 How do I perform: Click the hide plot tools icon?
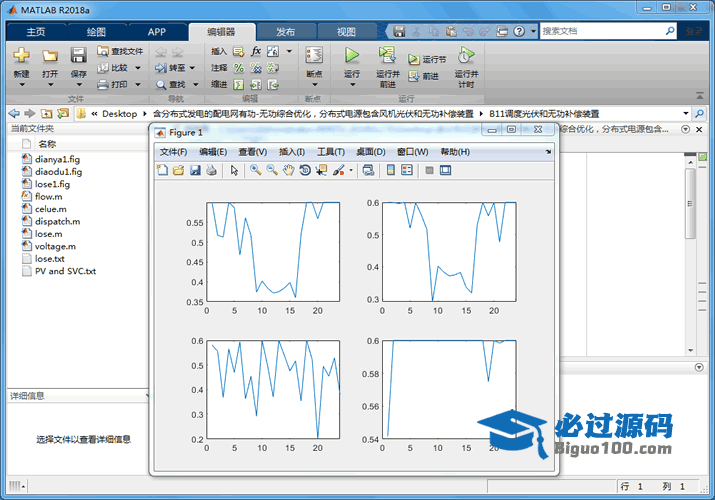429,170
